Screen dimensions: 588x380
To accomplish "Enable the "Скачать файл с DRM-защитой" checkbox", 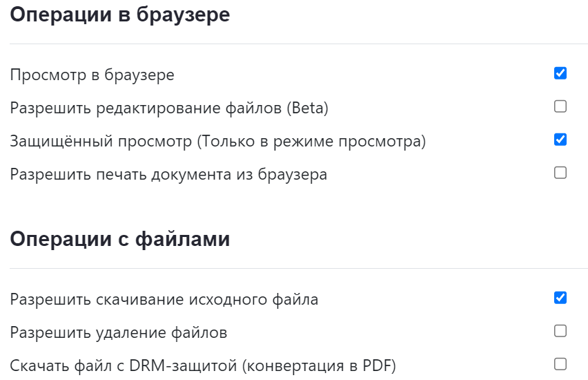I will (560, 364).
